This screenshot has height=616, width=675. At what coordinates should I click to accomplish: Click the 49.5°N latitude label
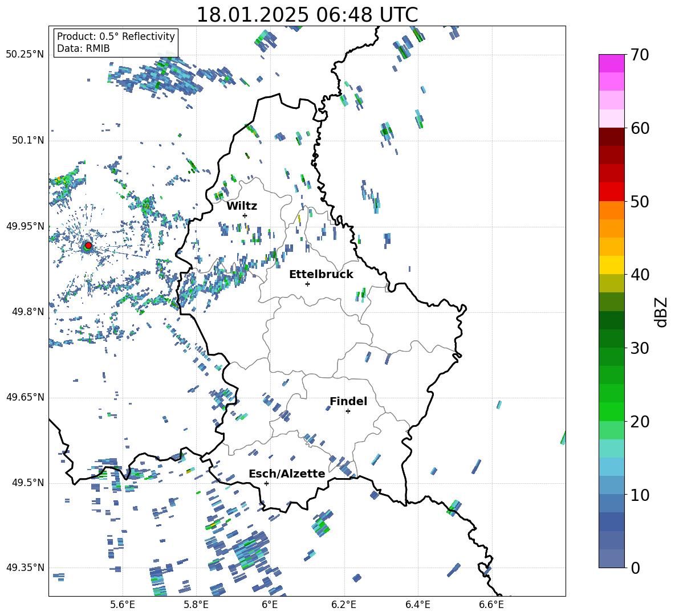[x=28, y=482]
